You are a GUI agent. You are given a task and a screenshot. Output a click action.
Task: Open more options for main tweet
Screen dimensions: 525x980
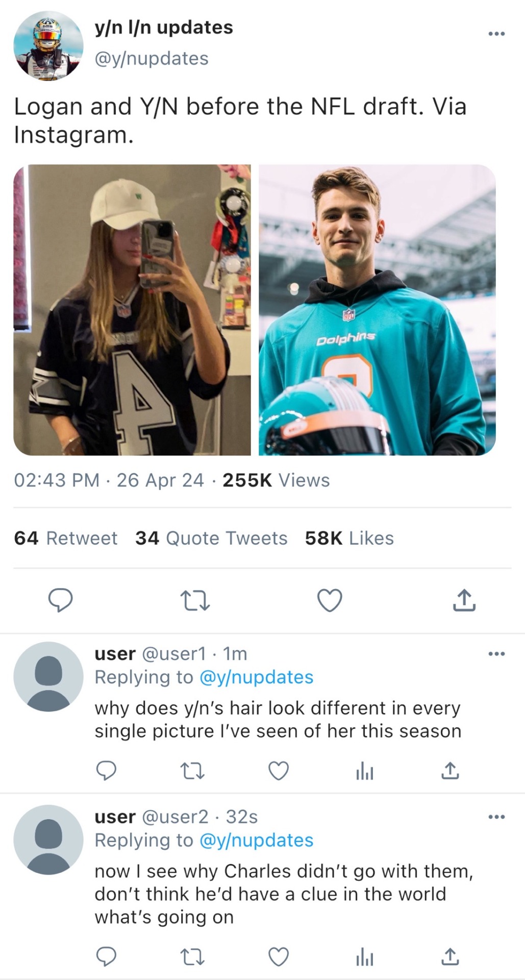click(496, 34)
